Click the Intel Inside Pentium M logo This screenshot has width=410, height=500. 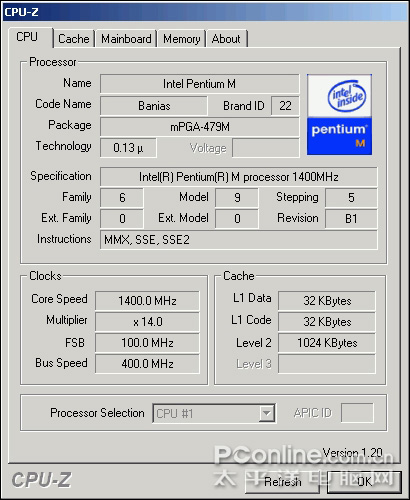point(339,115)
